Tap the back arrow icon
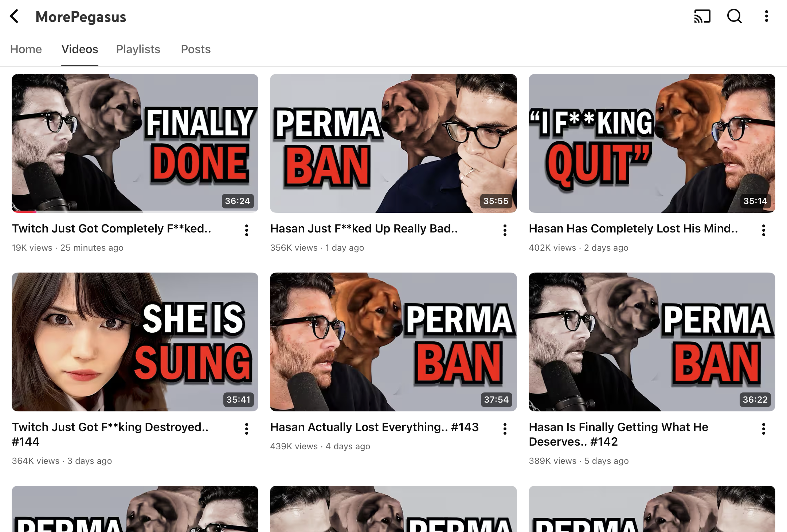 click(14, 16)
